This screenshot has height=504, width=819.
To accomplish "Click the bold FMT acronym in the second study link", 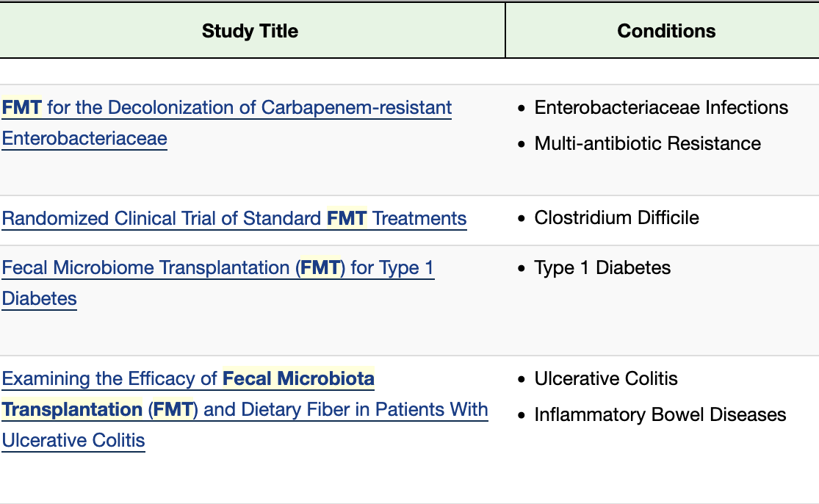I will tap(348, 218).
